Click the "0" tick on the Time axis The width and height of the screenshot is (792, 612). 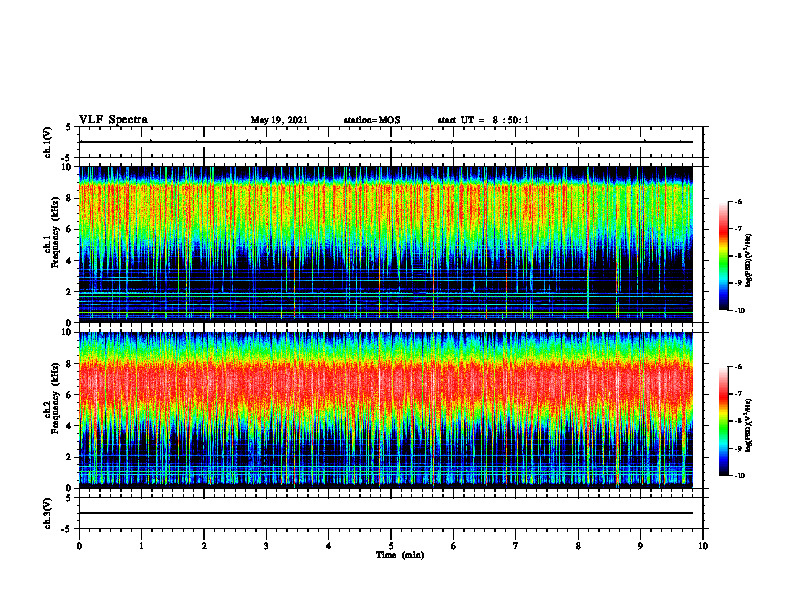(79, 546)
